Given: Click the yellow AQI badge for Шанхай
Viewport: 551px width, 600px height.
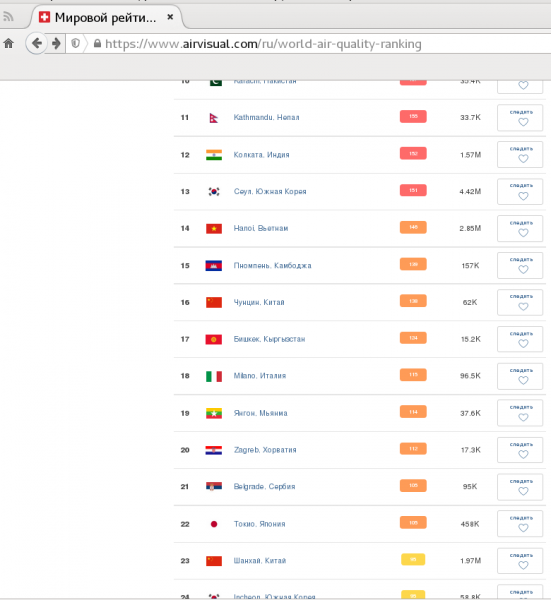Looking at the screenshot, I should tap(413, 559).
